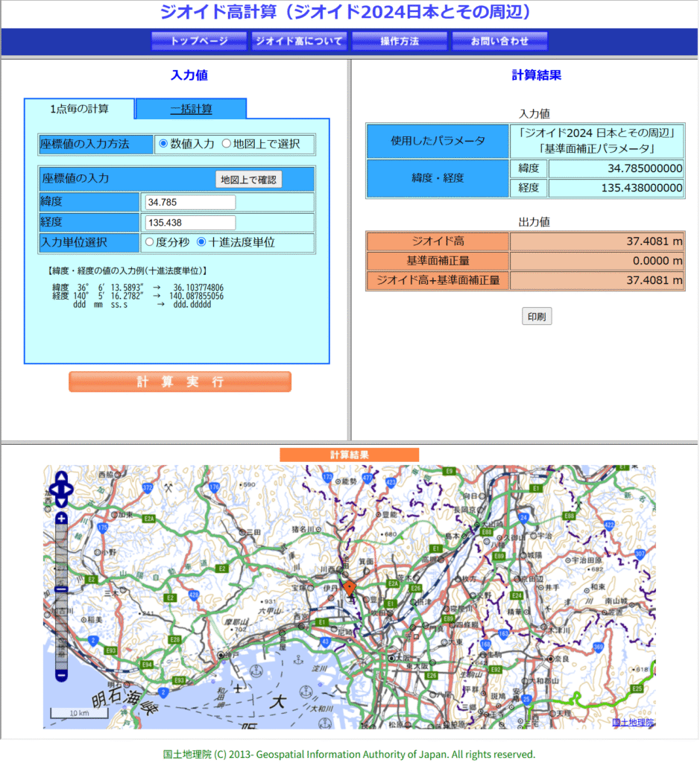The width and height of the screenshot is (700, 763).
Task: Click the 印刷 print button
Action: tap(537, 316)
